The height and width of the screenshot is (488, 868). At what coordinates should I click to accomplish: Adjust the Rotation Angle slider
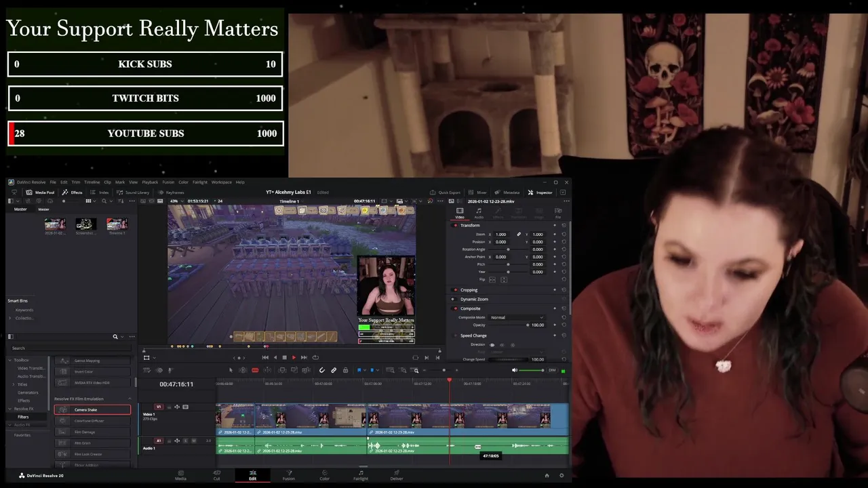508,249
